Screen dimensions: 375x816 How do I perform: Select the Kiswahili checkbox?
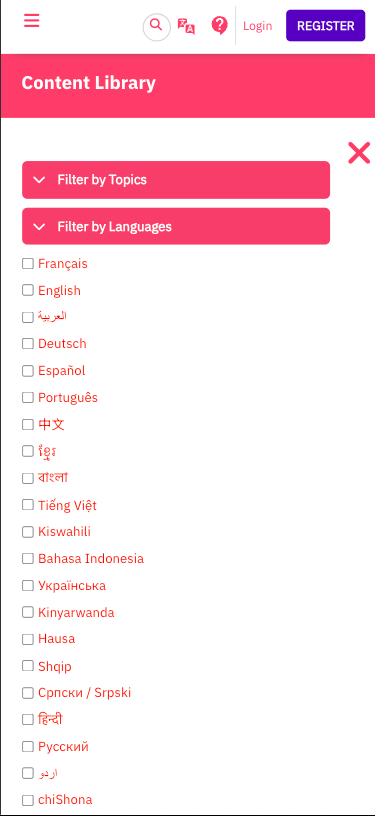28,532
